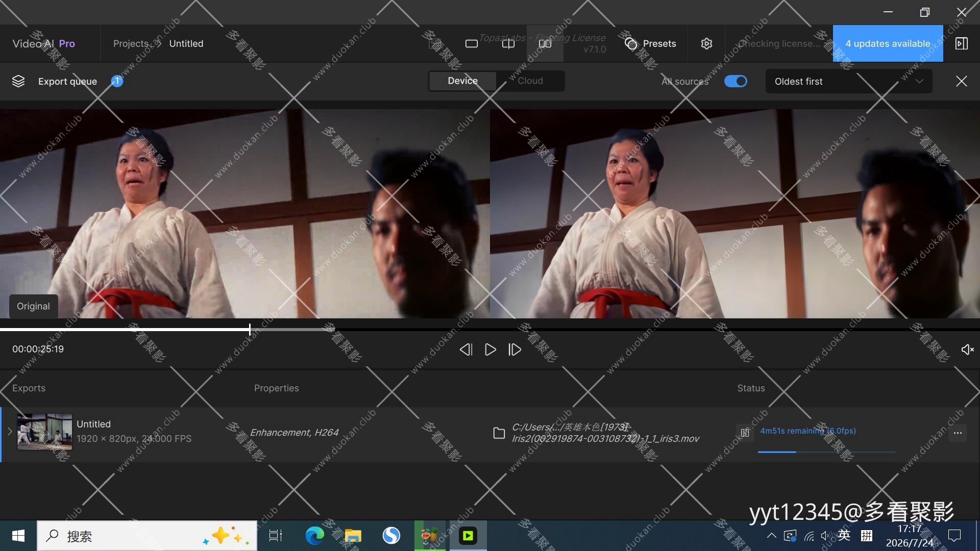Click the 00:00:25:19 timecode
The width and height of the screenshot is (980, 551).
click(x=38, y=349)
